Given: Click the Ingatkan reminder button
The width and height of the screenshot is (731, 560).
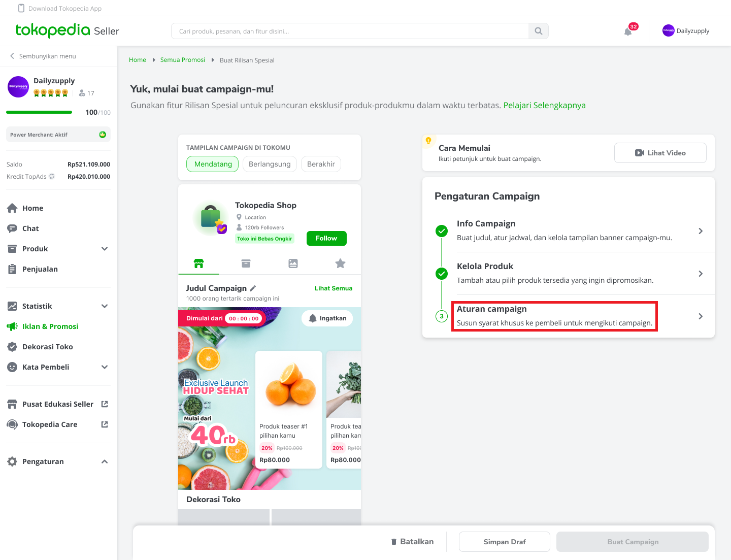Looking at the screenshot, I should pyautogui.click(x=327, y=318).
